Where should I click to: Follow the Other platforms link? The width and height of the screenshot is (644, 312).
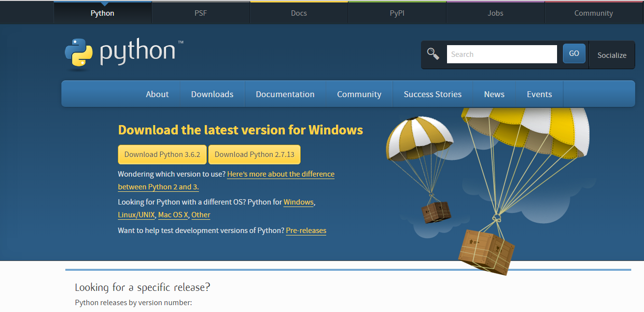[x=201, y=215]
